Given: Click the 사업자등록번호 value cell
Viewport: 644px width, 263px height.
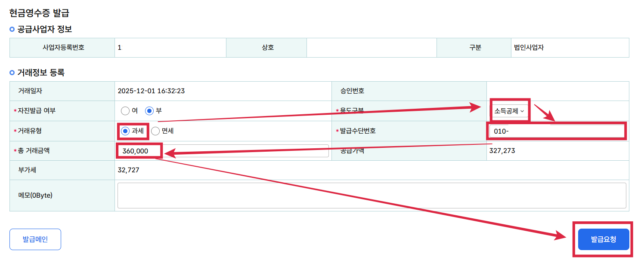Looking at the screenshot, I should point(170,48).
